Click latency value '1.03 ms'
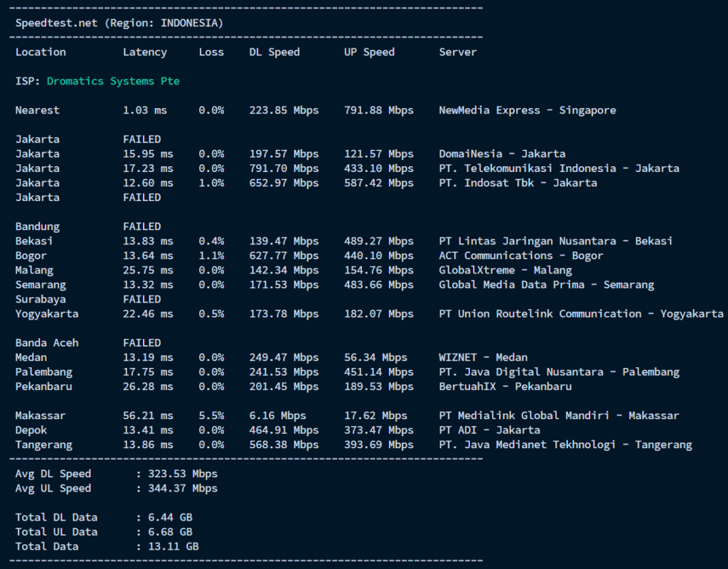Viewport: 728px width, 569px height. tap(145, 110)
